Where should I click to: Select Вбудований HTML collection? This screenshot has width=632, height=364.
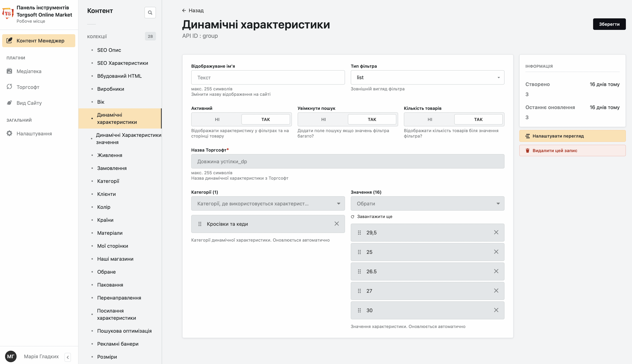point(119,76)
